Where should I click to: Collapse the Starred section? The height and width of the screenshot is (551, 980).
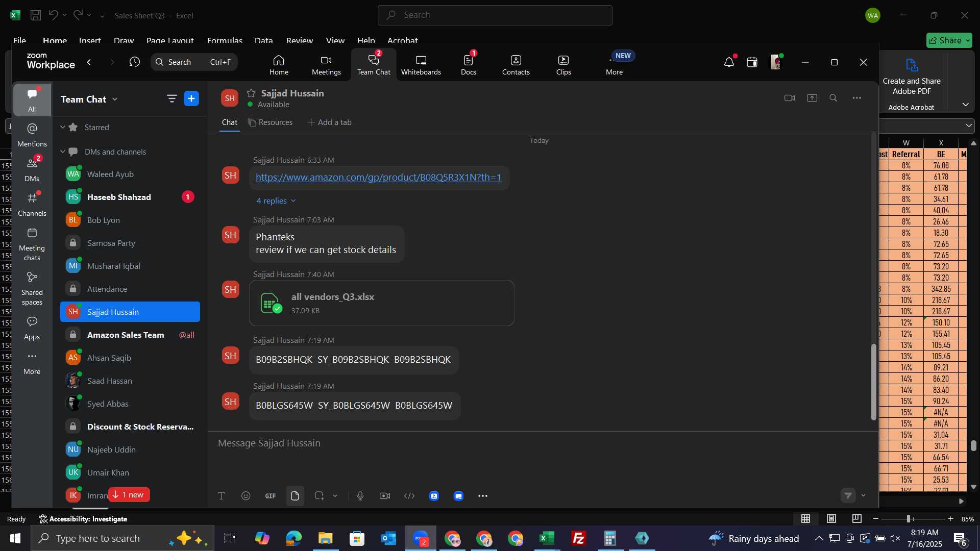click(63, 127)
